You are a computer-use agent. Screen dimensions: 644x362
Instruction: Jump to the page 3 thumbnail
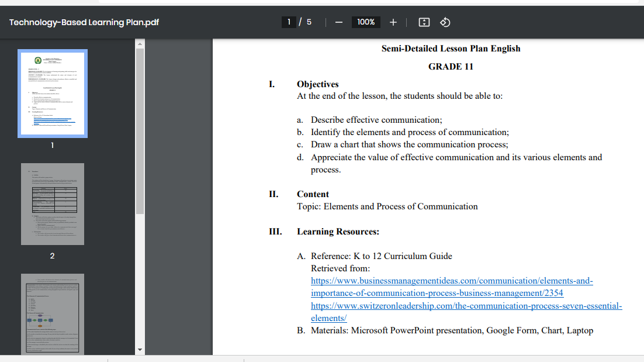[x=53, y=313]
